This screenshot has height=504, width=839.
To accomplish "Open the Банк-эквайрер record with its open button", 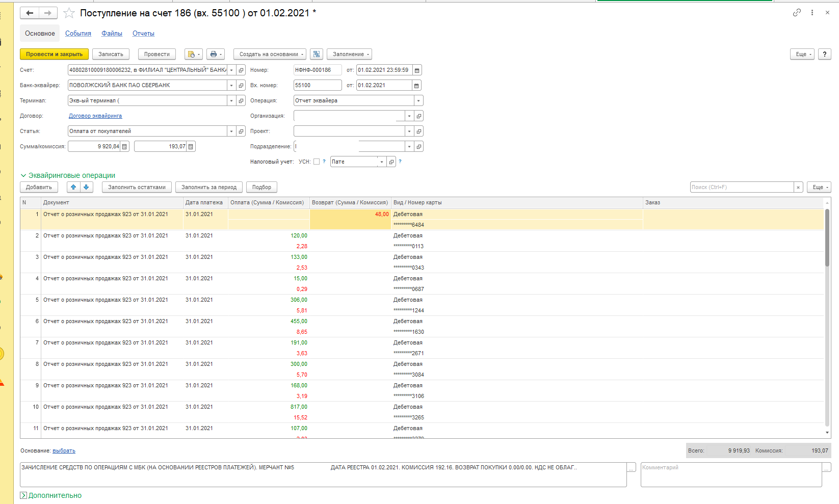I will click(241, 86).
